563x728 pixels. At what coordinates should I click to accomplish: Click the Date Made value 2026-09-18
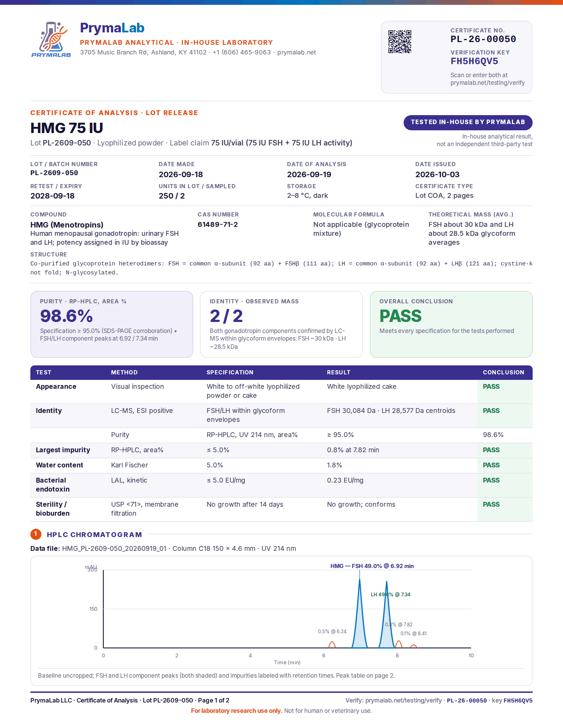coord(180,174)
